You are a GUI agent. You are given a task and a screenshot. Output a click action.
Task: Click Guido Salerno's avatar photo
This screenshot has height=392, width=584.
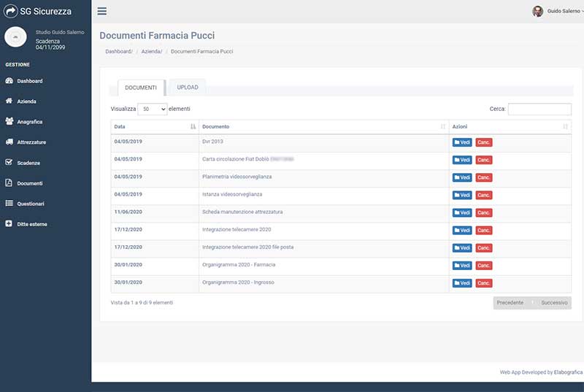pos(537,11)
